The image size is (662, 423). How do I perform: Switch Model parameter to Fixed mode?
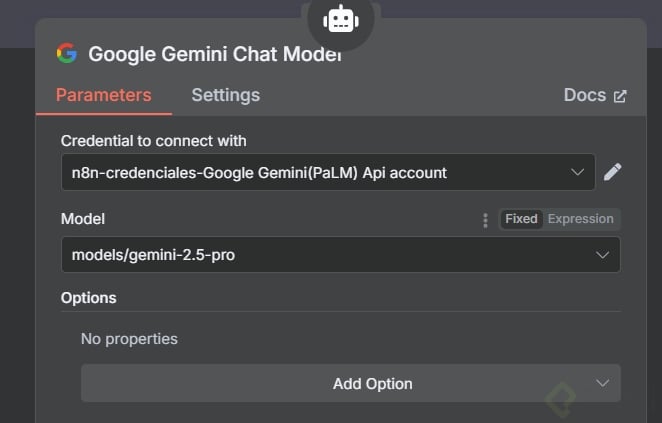(521, 219)
